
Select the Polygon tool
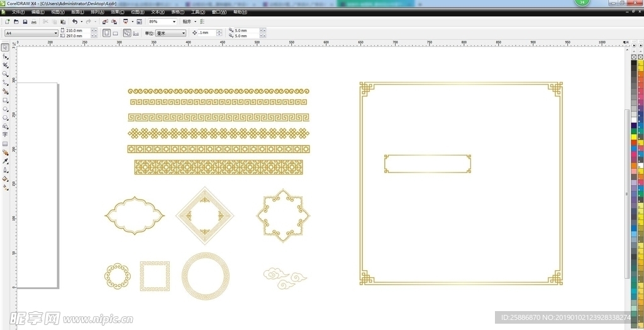tap(5, 117)
